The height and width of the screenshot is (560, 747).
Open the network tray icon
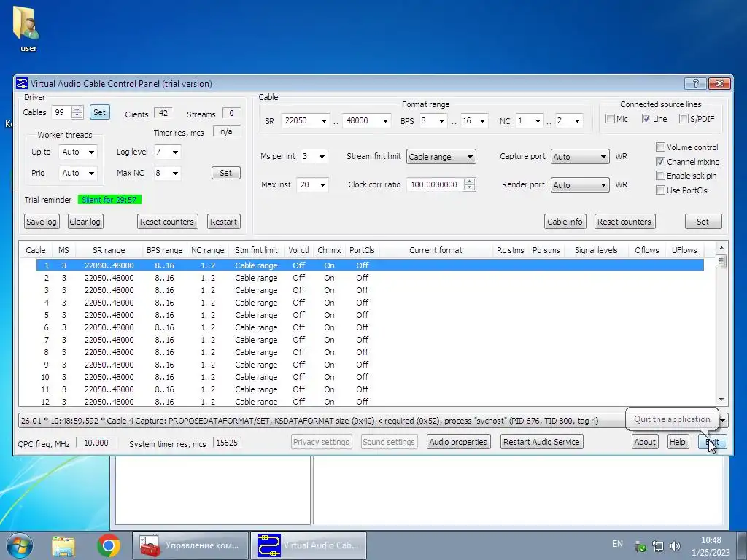point(658,546)
